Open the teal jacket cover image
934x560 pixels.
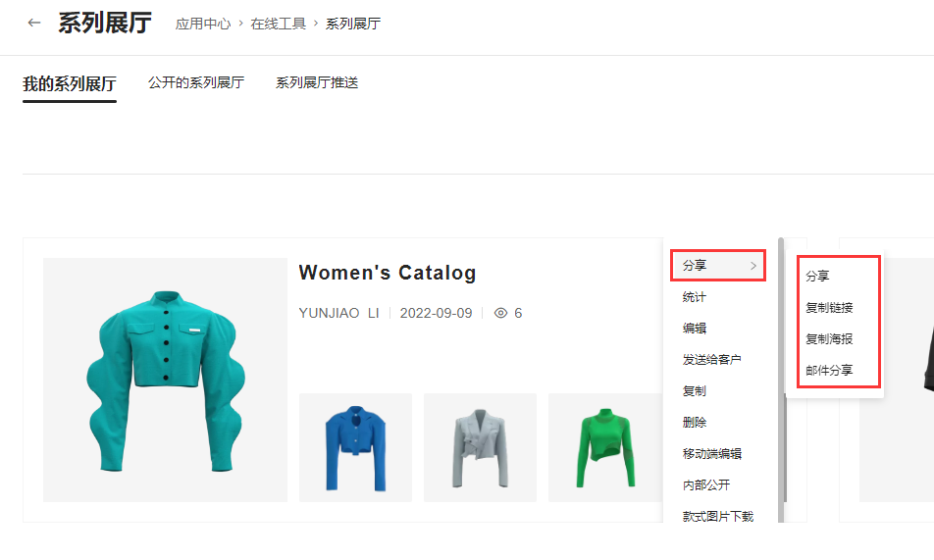coord(165,380)
